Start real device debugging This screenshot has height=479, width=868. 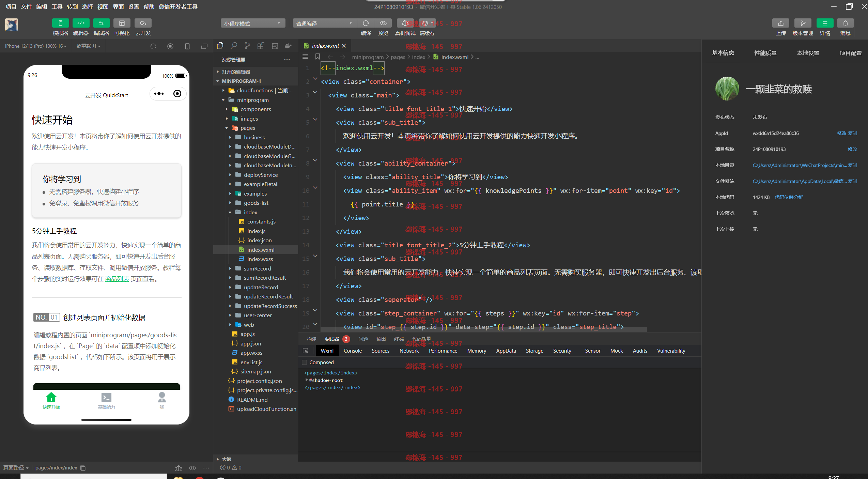[405, 23]
